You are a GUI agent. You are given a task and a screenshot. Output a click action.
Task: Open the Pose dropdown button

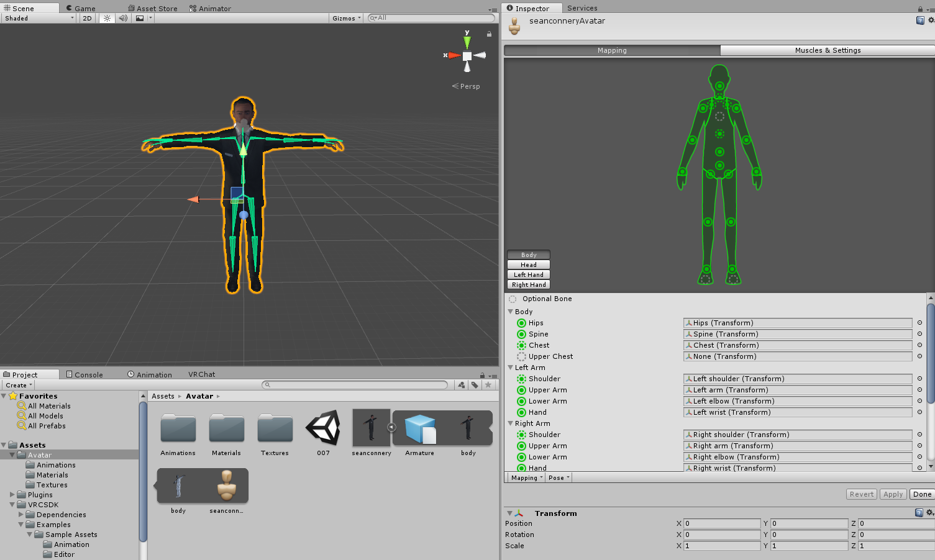click(x=559, y=477)
